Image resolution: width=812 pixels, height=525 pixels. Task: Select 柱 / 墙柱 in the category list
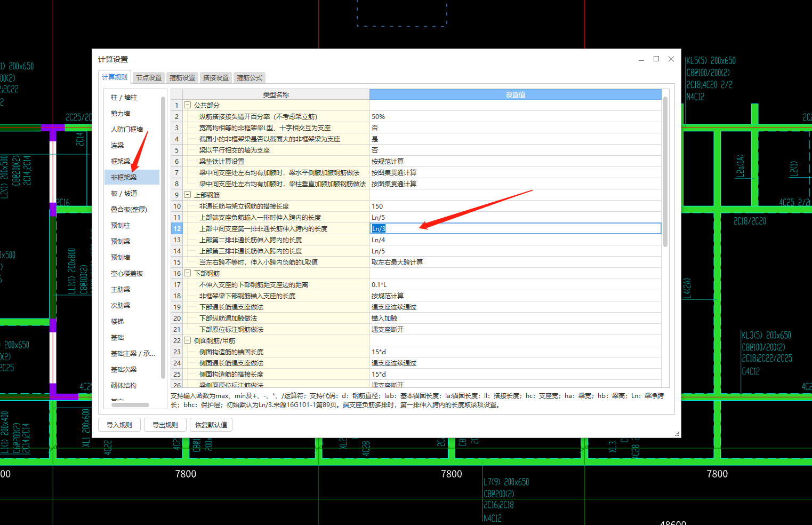pyautogui.click(x=132, y=98)
